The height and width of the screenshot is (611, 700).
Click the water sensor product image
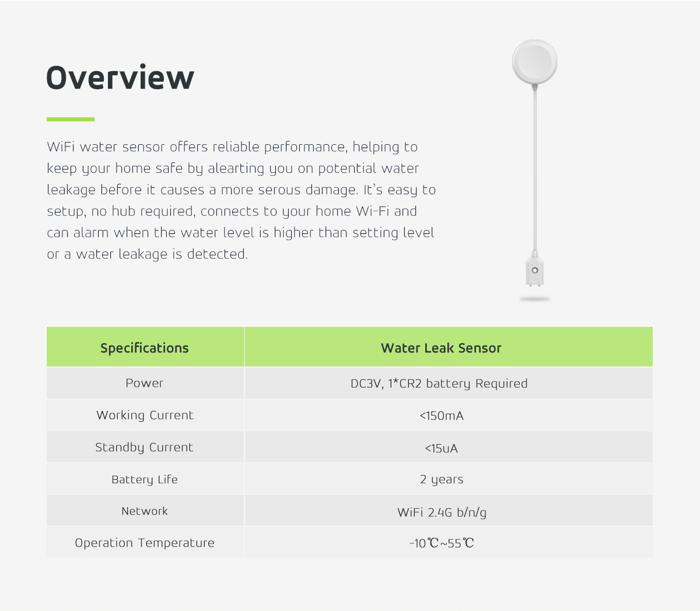coord(535,170)
